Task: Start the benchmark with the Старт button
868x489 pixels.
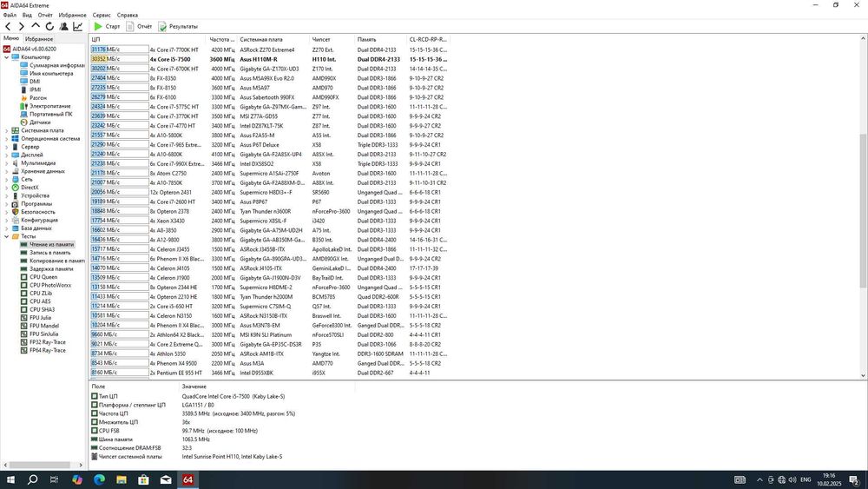Action: (x=107, y=26)
